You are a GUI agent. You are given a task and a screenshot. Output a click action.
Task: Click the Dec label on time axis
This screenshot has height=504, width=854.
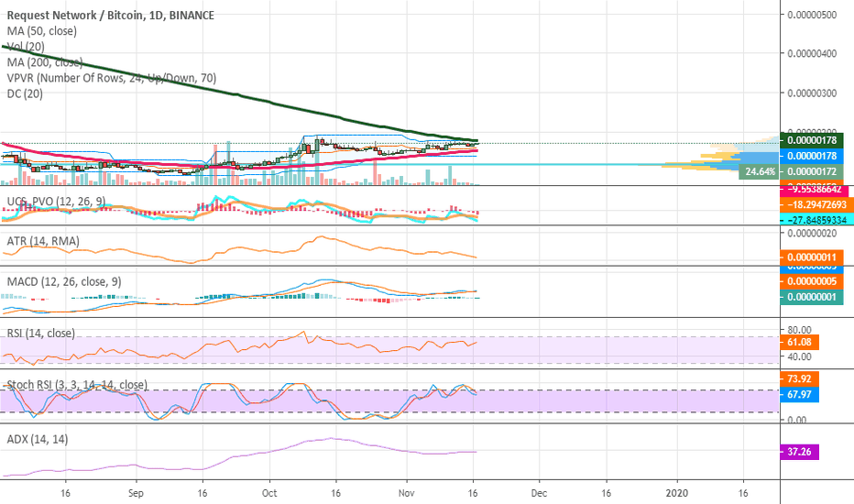539,493
